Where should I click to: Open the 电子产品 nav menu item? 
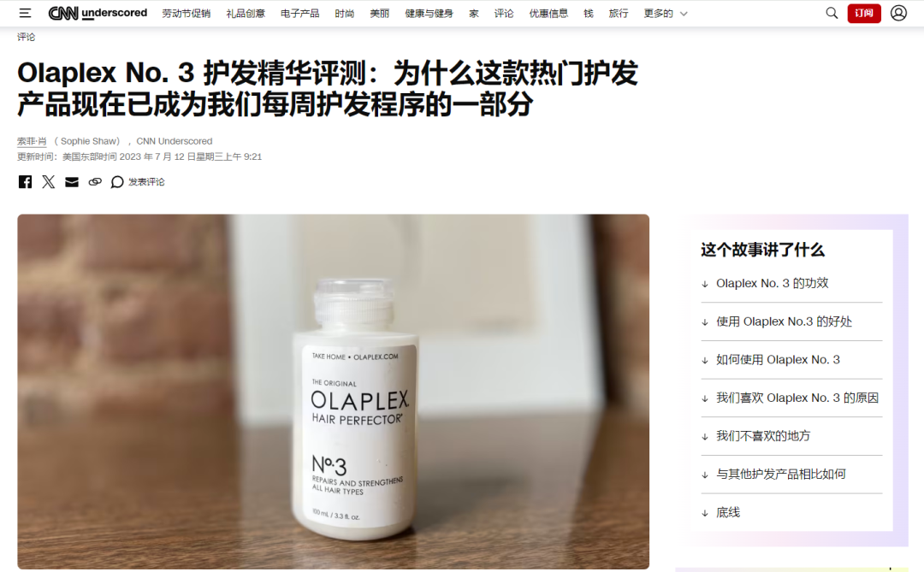click(300, 13)
